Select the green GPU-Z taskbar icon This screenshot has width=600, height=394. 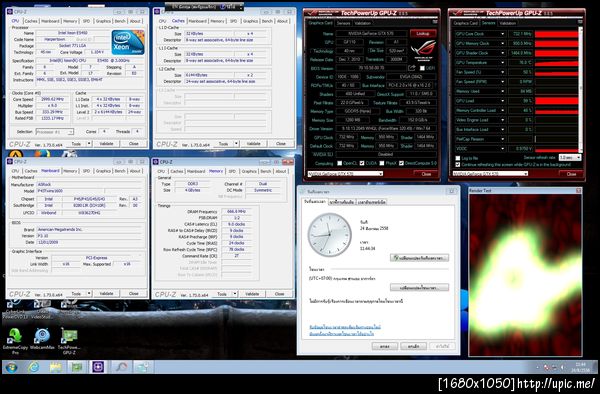pyautogui.click(x=77, y=367)
